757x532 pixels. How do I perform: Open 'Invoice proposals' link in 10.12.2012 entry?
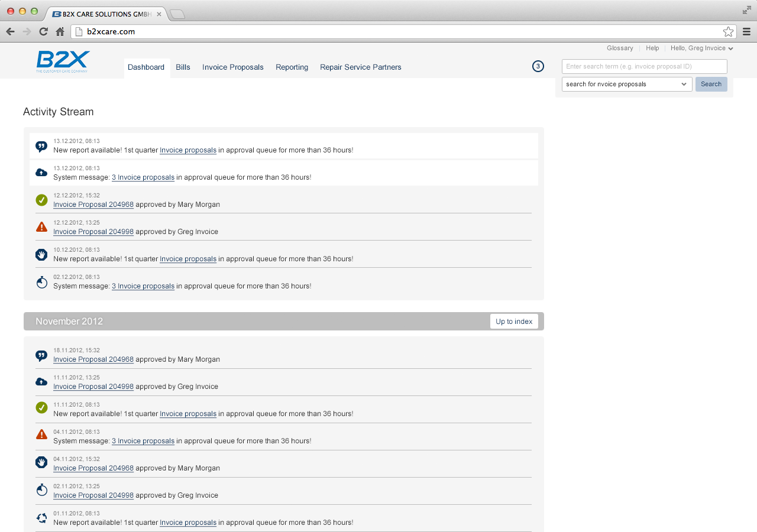[x=188, y=259]
